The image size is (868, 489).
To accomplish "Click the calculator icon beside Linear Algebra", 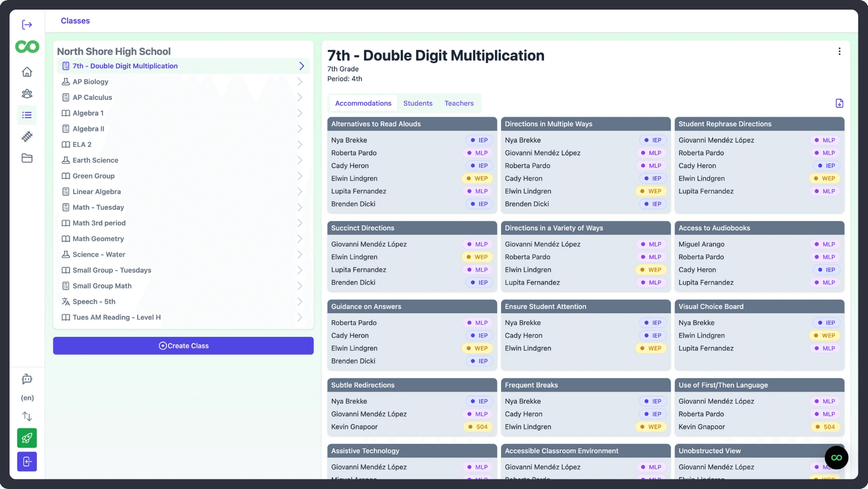I will click(x=66, y=192).
